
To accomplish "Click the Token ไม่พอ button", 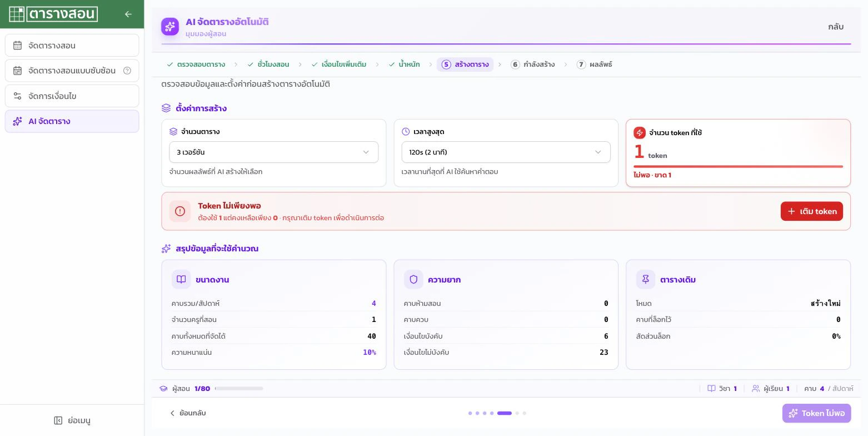I will click(x=817, y=413).
